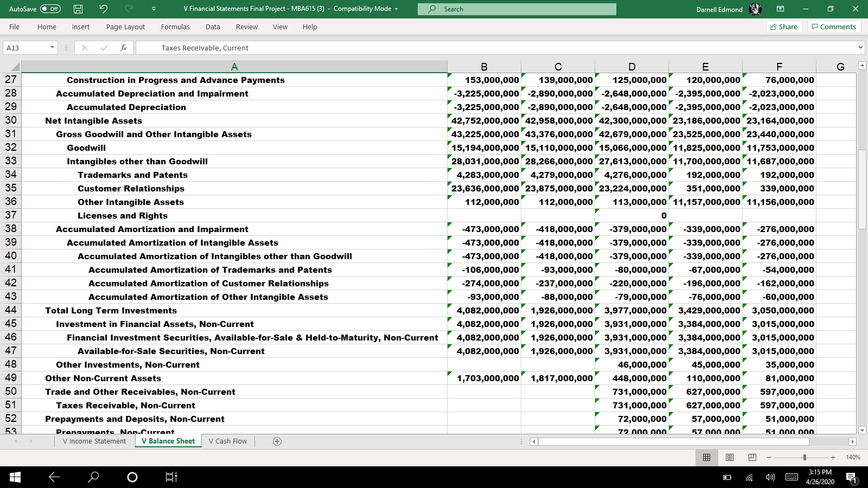Open the Name Box dropdown arrow

53,48
